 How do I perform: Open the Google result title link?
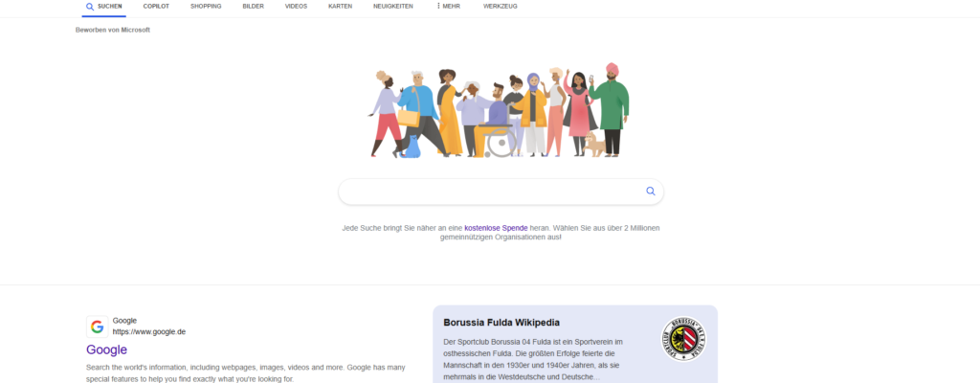point(107,349)
